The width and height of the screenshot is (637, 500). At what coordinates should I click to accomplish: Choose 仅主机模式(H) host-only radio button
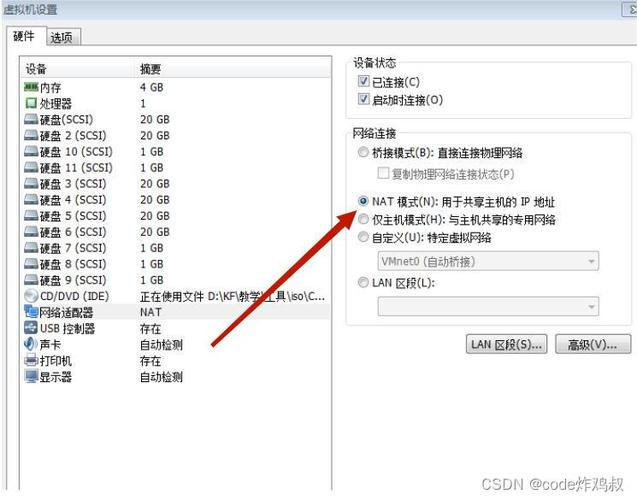point(363,219)
